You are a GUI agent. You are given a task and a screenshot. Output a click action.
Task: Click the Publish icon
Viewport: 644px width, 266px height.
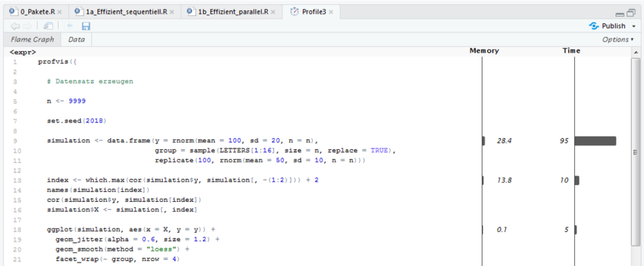[594, 26]
